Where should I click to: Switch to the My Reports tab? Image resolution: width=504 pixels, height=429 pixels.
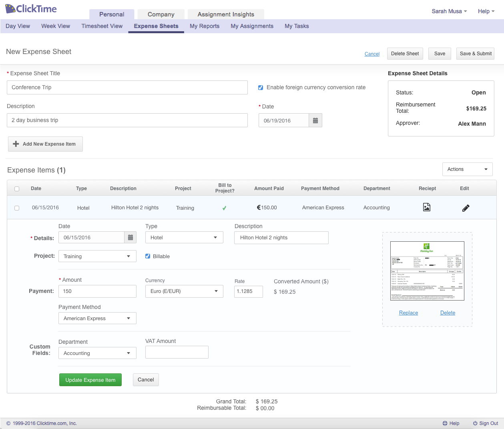[x=204, y=26]
